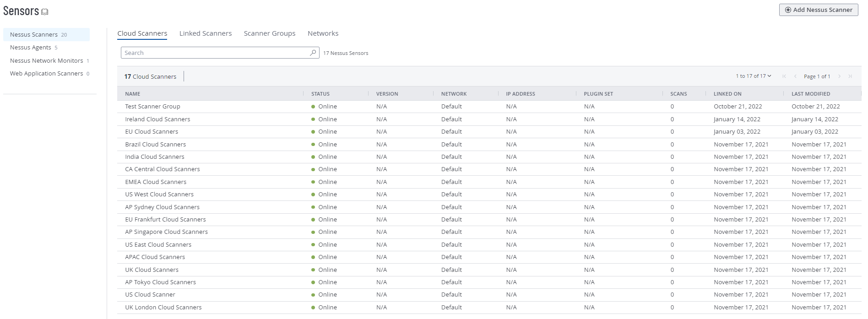The height and width of the screenshot is (319, 868).
Task: Open the India Cloud Scanners row
Action: [x=489, y=157]
